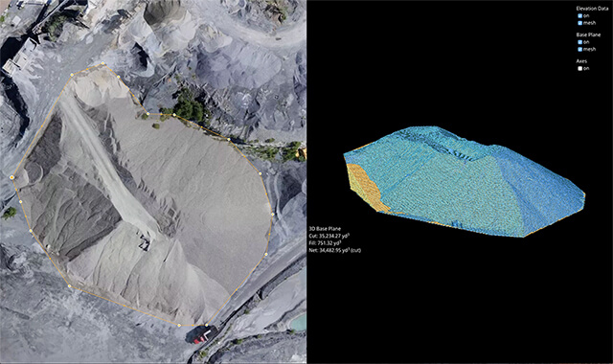The image size is (613, 364).
Task: Select the highlighted leftmost boundary vertex
Action: (12, 177)
